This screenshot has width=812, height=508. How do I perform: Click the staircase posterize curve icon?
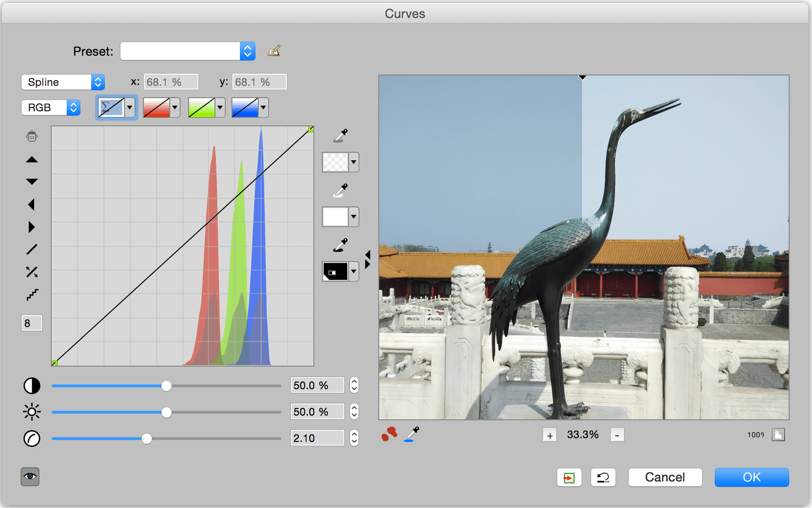coord(31,294)
